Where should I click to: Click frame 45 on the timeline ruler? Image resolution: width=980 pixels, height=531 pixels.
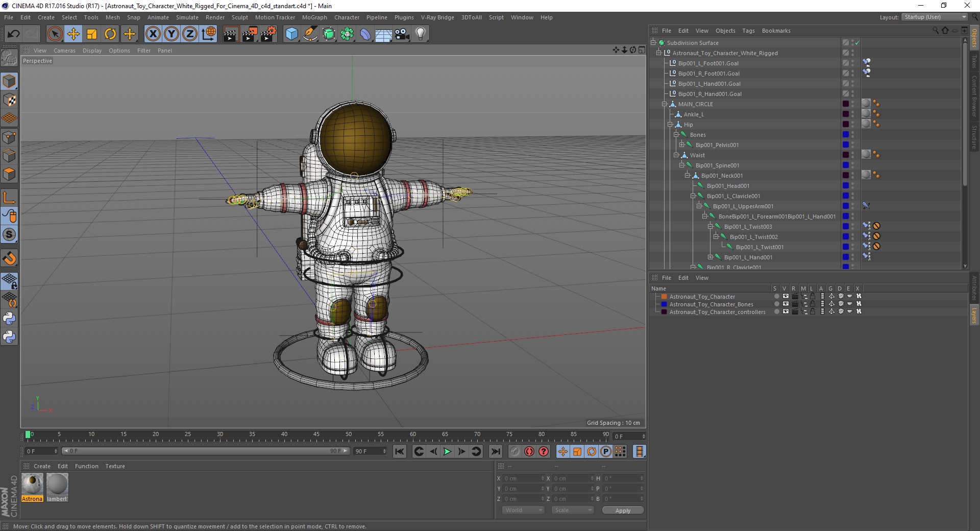(x=316, y=436)
